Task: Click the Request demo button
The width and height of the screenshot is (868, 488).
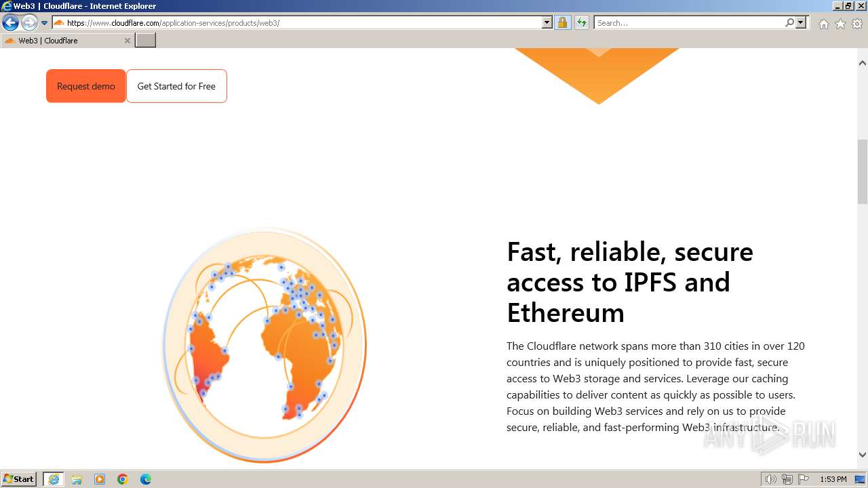Action: tap(86, 86)
